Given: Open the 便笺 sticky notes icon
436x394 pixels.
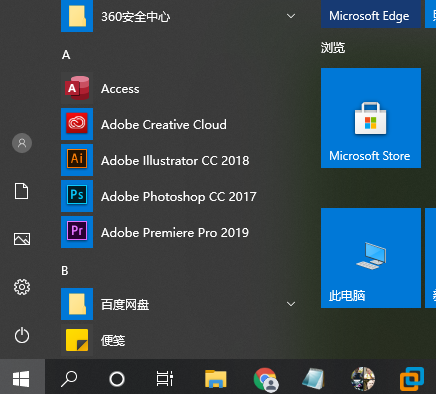Looking at the screenshot, I should coord(77,340).
